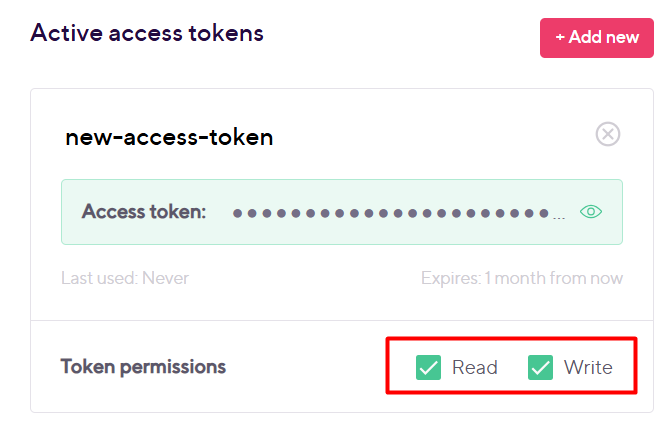Click the Last used: Never text
This screenshot has height=431, width=668.
point(125,278)
